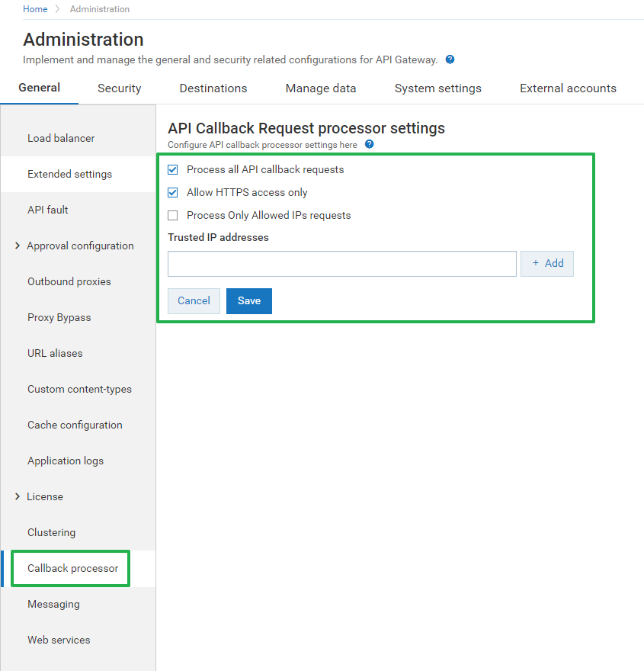The image size is (644, 671).
Task: Go to Manage data tab
Action: (x=321, y=88)
